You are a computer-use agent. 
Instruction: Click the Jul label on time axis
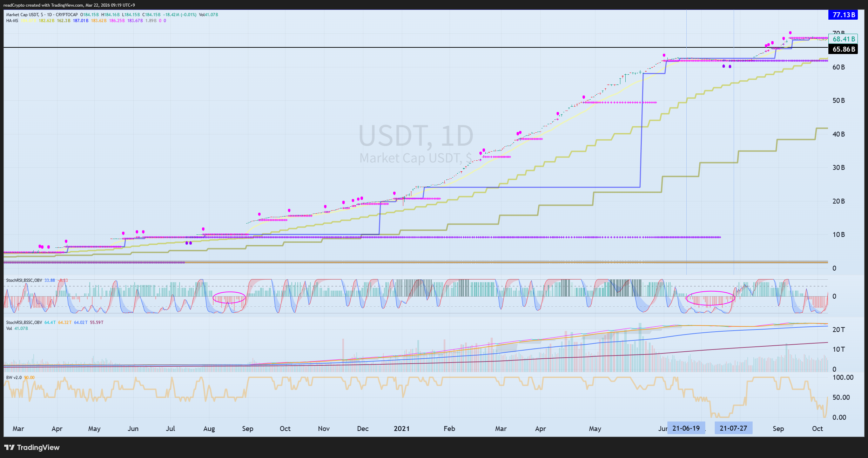[x=170, y=429]
